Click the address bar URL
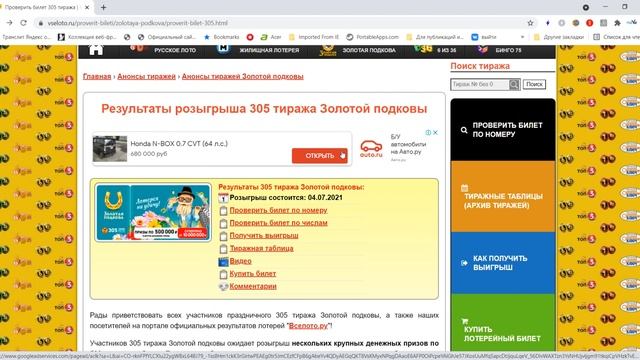Image resolution: width=640 pixels, height=360 pixels. tap(138, 23)
